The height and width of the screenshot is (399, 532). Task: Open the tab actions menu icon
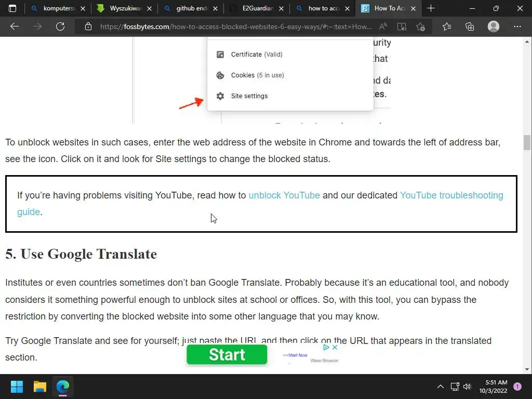pos(12,8)
